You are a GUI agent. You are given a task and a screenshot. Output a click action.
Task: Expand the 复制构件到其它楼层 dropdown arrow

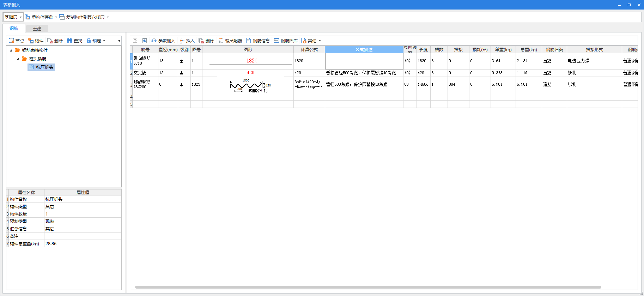point(108,17)
